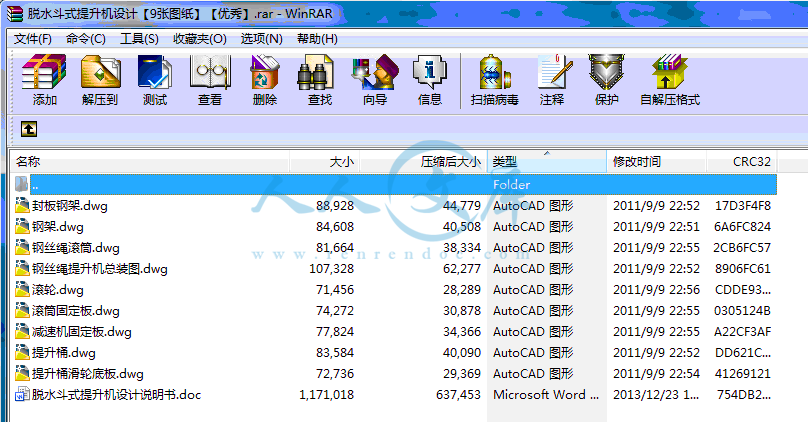The width and height of the screenshot is (808, 422).
Task: Click the icon of 封板钢架.dwg
Action: pyautogui.click(x=22, y=206)
